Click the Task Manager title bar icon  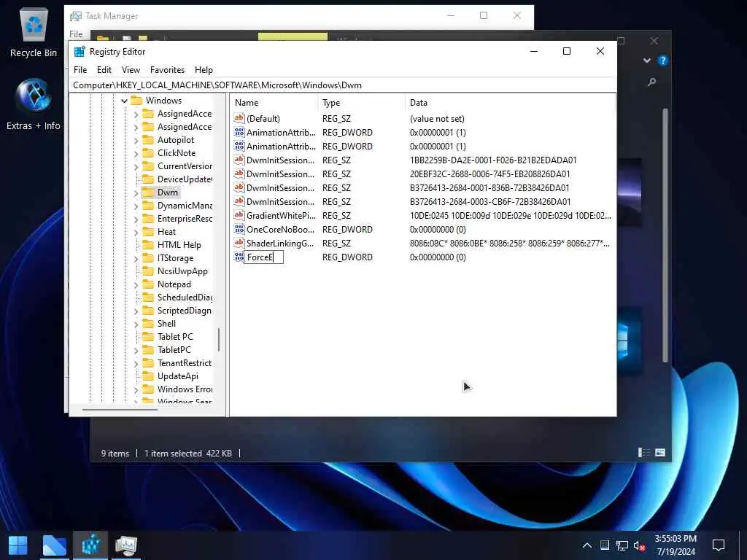click(76, 16)
